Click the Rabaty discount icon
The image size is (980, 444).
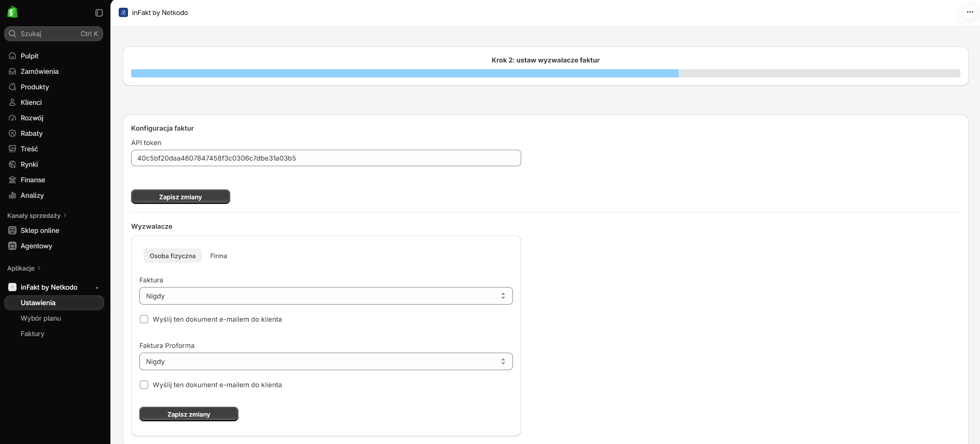12,133
